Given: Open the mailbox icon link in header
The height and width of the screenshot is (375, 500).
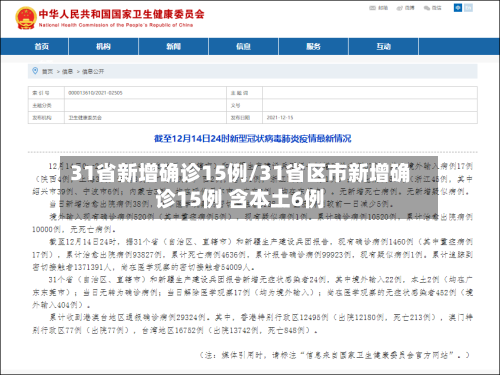Looking at the screenshot, I should (x=378, y=8).
